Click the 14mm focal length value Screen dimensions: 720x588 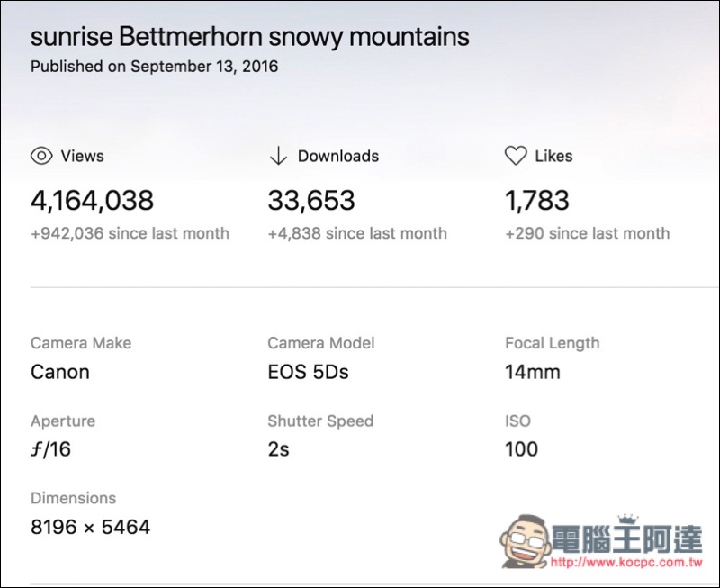pyautogui.click(x=533, y=372)
